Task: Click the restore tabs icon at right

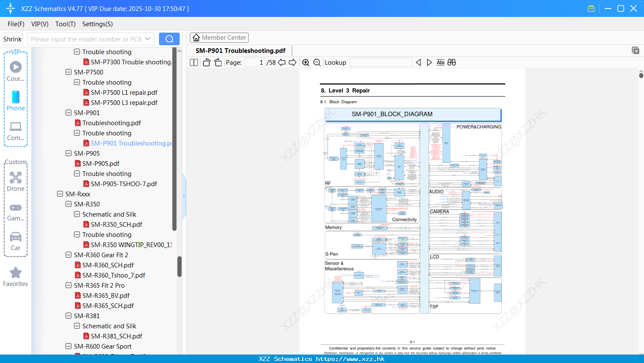Action: pyautogui.click(x=636, y=50)
